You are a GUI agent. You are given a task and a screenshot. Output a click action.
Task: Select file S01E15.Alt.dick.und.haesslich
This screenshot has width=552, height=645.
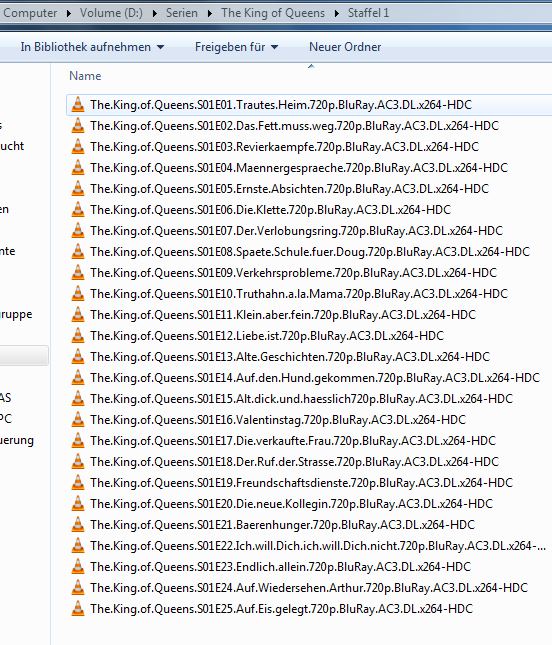click(302, 399)
